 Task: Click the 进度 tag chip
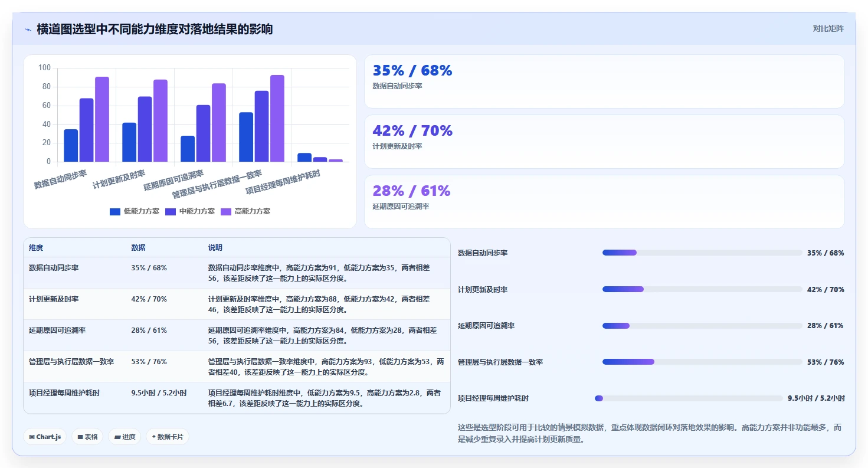[x=125, y=437]
